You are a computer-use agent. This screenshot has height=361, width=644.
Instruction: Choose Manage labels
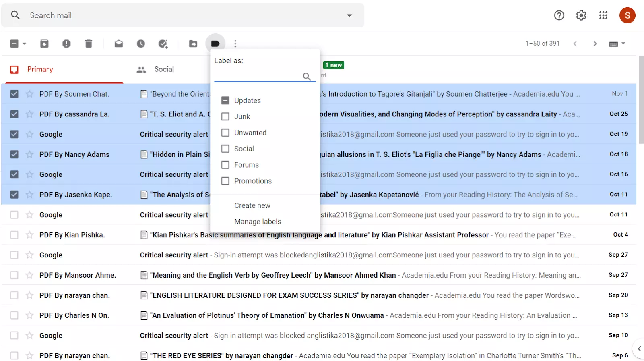pos(258,222)
